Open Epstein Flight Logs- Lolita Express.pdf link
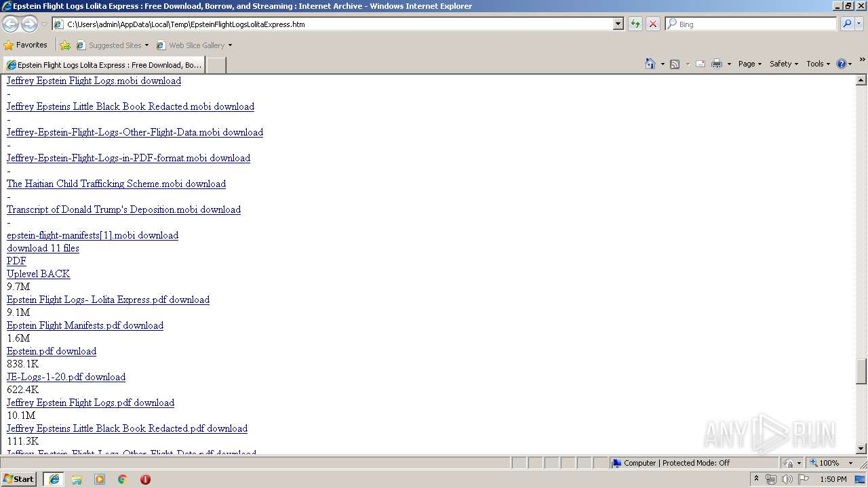 click(108, 300)
